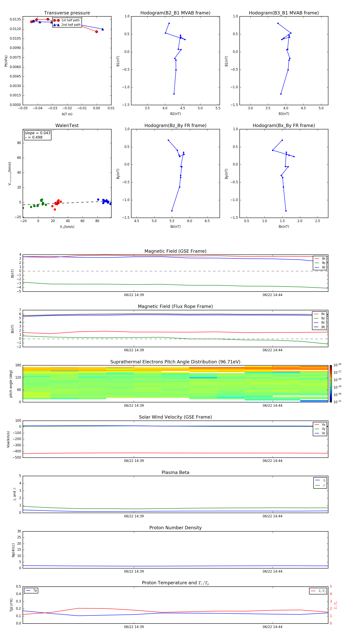Click the 'B3(nT)' x-axis label
The height and width of the screenshot is (644, 351).
click(x=284, y=114)
